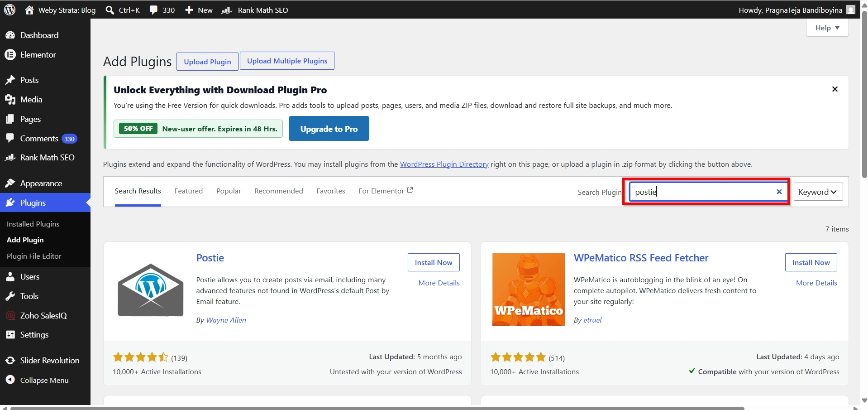Click the Users person icon

[x=10, y=276]
